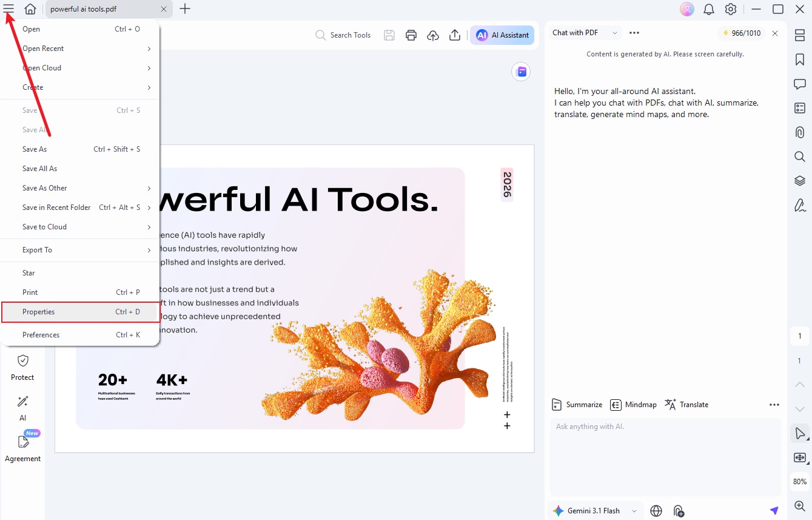Expand the Save As Other submenu
This screenshot has height=520, width=812.
(79, 188)
